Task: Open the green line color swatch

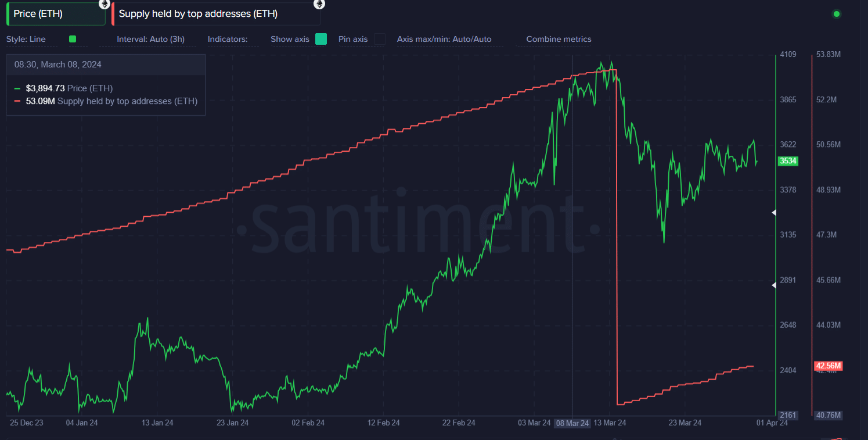Action: click(73, 39)
